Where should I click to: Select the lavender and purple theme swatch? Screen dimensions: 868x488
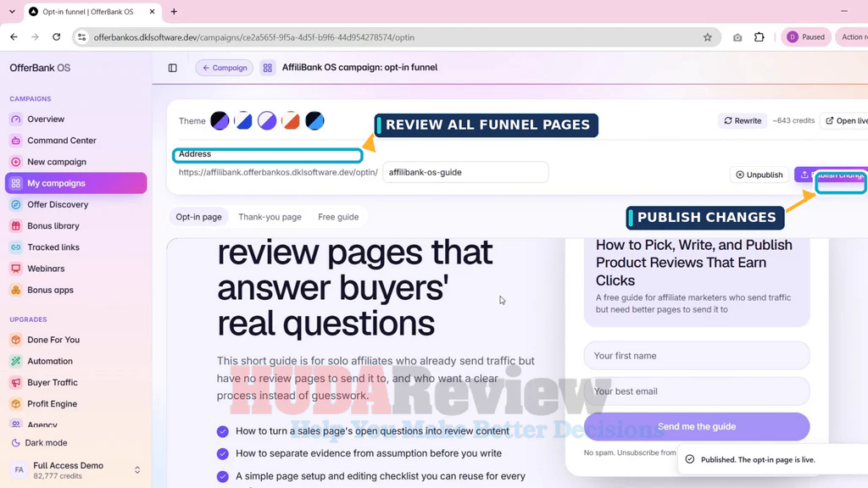pyautogui.click(x=267, y=120)
